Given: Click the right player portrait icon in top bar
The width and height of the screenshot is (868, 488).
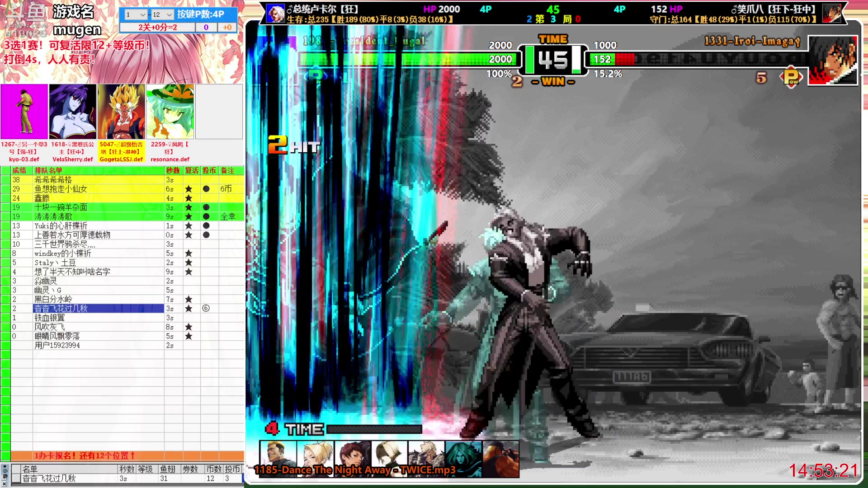Looking at the screenshot, I should 831,13.
